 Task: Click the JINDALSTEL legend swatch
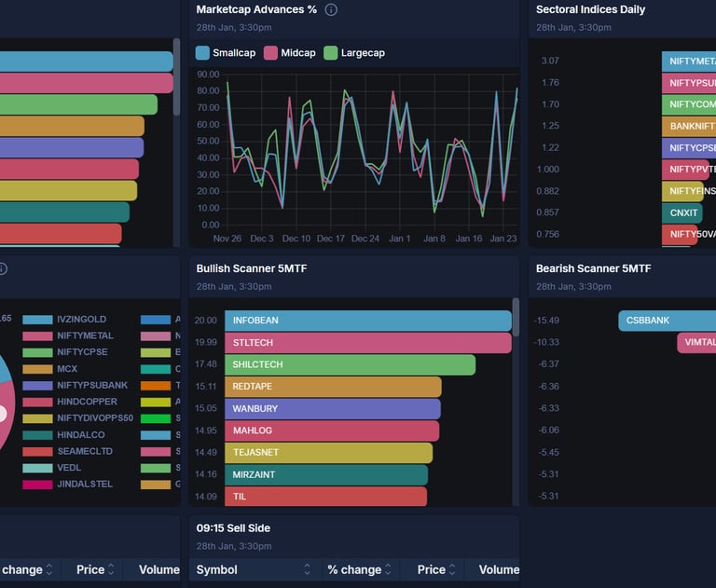click(37, 485)
